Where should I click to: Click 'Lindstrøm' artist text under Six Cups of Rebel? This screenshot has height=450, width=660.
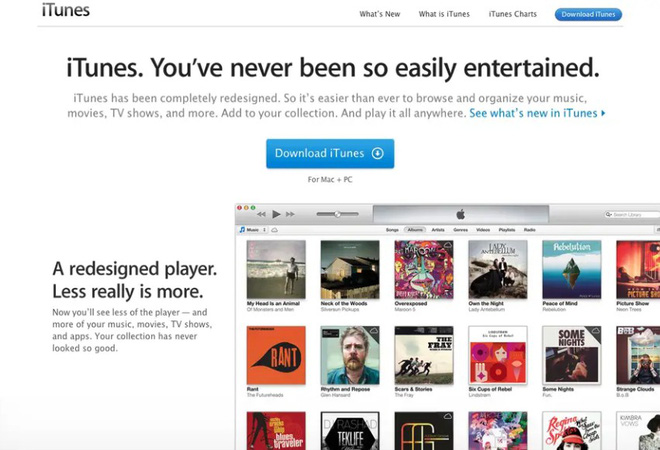pyautogui.click(x=479, y=395)
